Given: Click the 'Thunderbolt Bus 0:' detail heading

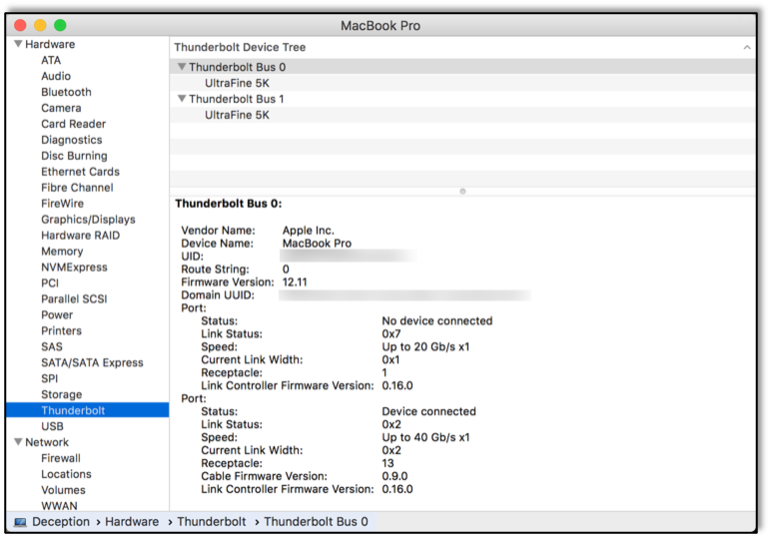Looking at the screenshot, I should pyautogui.click(x=228, y=204).
